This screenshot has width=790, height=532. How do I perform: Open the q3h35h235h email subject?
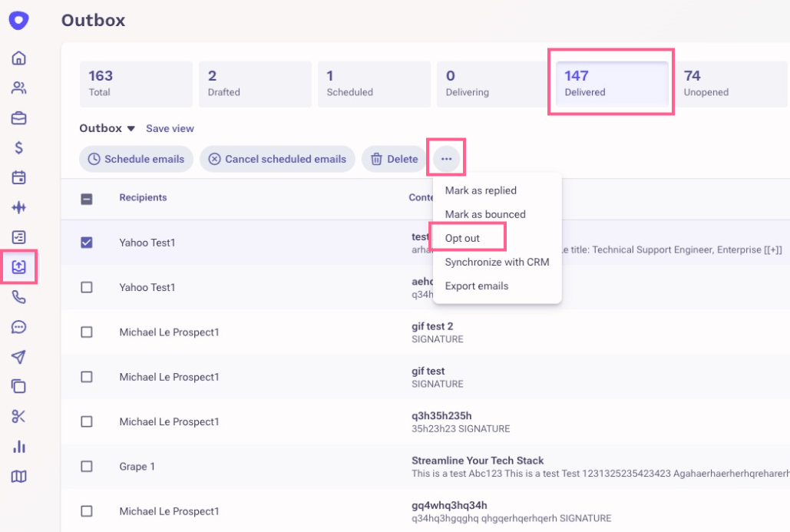click(441, 415)
